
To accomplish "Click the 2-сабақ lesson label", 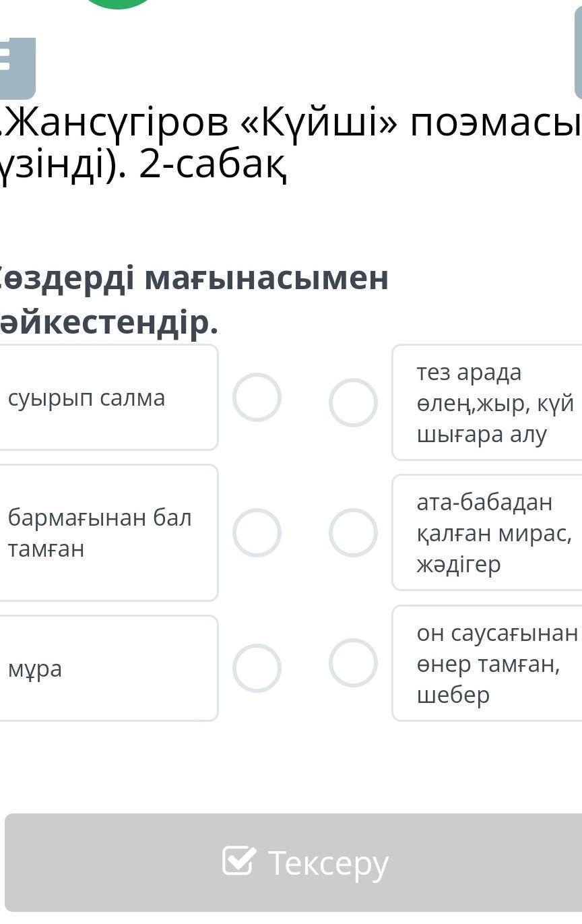I will pyautogui.click(x=213, y=167).
